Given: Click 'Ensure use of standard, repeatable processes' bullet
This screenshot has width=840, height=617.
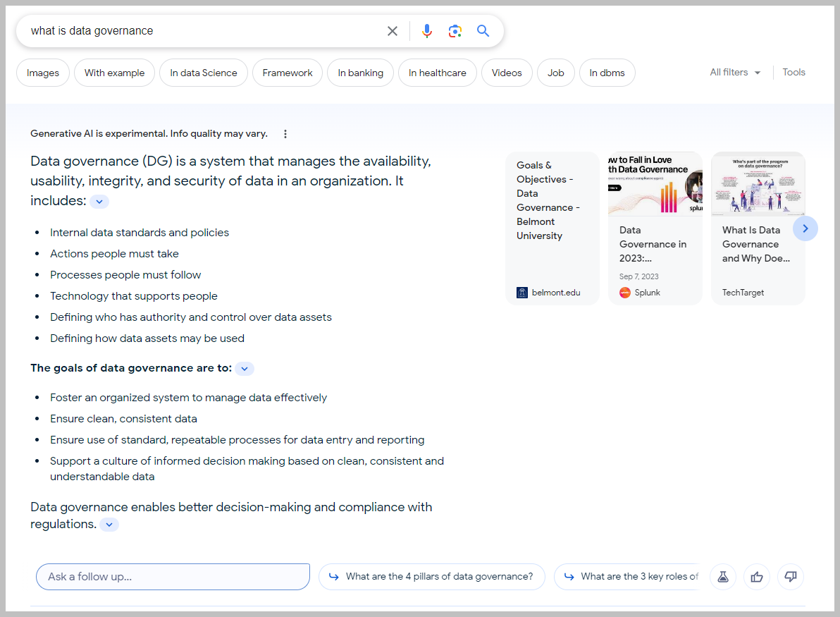Looking at the screenshot, I should pos(237,440).
